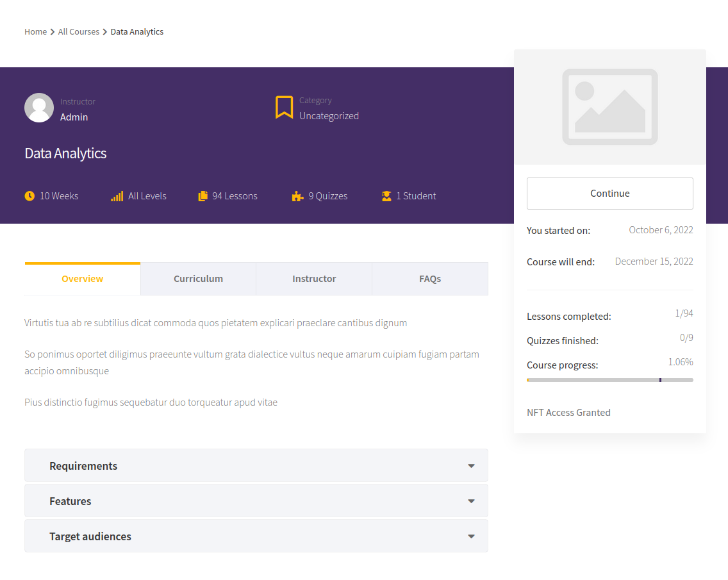This screenshot has width=728, height=580.
Task: Expand the Features accordion arrow
Action: (x=471, y=501)
